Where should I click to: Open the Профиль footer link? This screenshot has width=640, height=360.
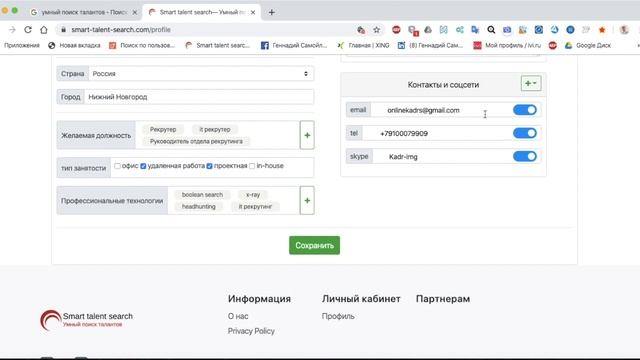coord(338,316)
